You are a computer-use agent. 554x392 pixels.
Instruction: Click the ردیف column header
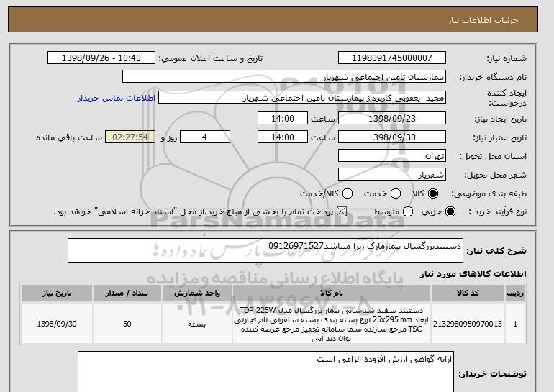coord(515,293)
